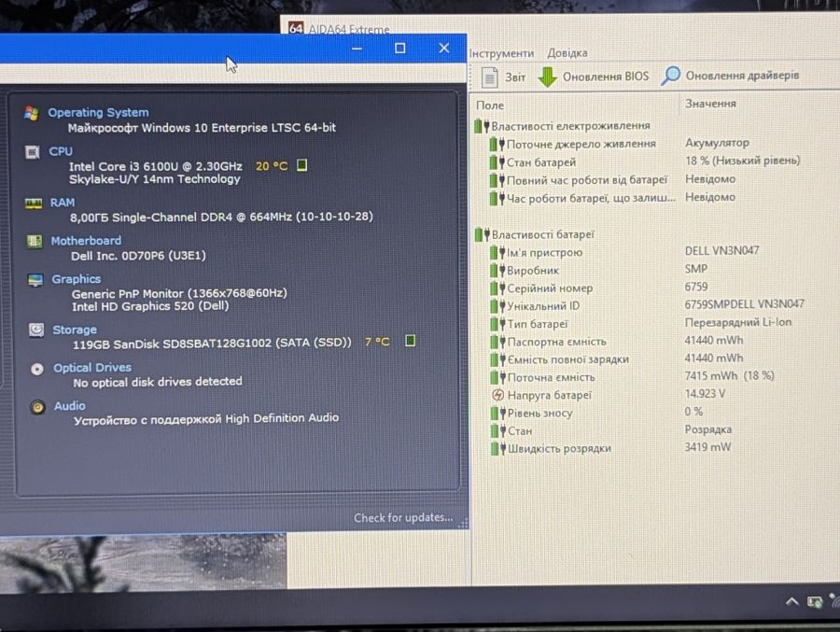Click icon beside Поточне джерело живлення
This screenshot has height=632, width=840.
(497, 144)
